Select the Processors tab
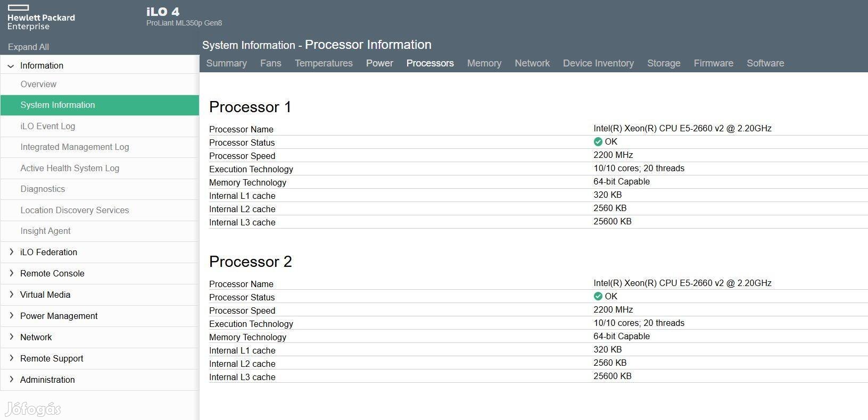This screenshot has height=420, width=868. click(x=430, y=63)
